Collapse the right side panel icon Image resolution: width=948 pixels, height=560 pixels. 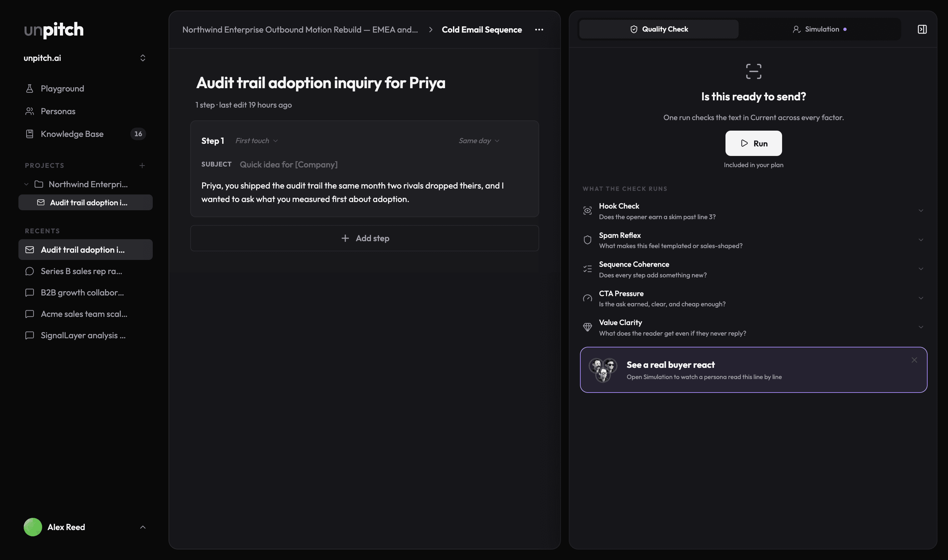pyautogui.click(x=922, y=29)
